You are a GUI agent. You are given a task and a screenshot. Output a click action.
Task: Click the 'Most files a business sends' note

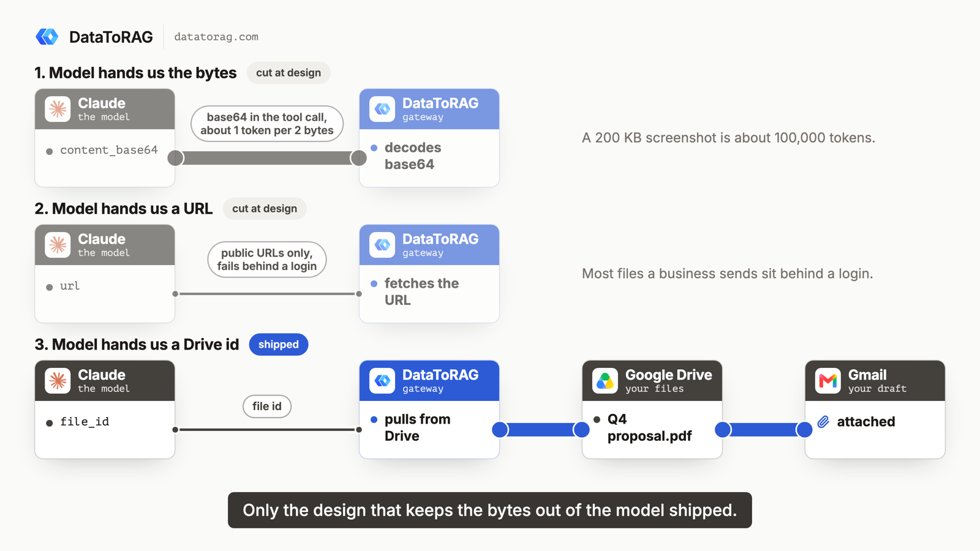[x=727, y=274]
